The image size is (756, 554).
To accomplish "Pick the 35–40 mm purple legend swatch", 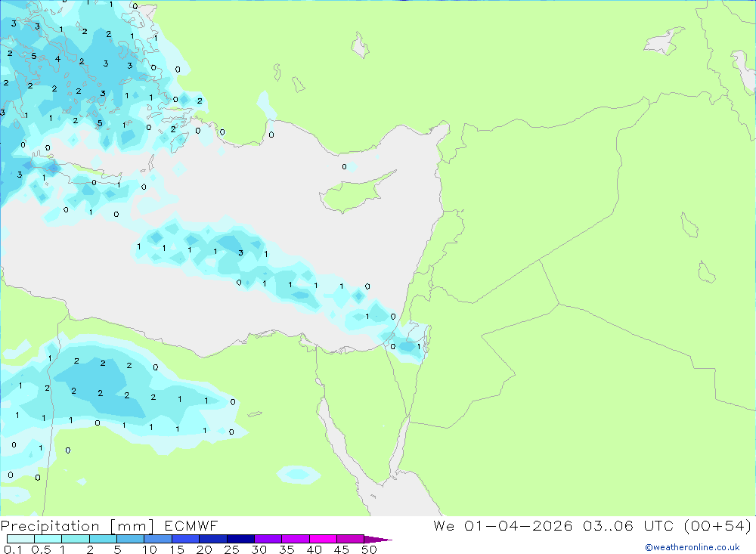I will pos(296,539).
